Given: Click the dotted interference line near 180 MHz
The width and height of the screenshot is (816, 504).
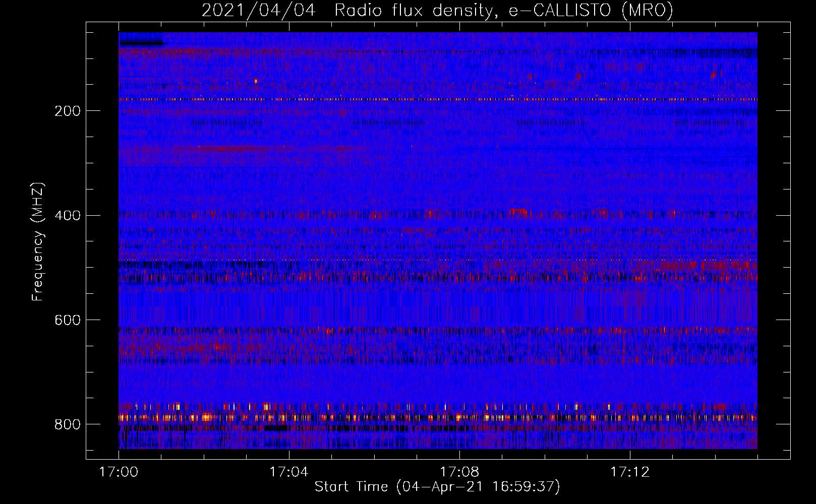Looking at the screenshot, I should click(x=438, y=99).
